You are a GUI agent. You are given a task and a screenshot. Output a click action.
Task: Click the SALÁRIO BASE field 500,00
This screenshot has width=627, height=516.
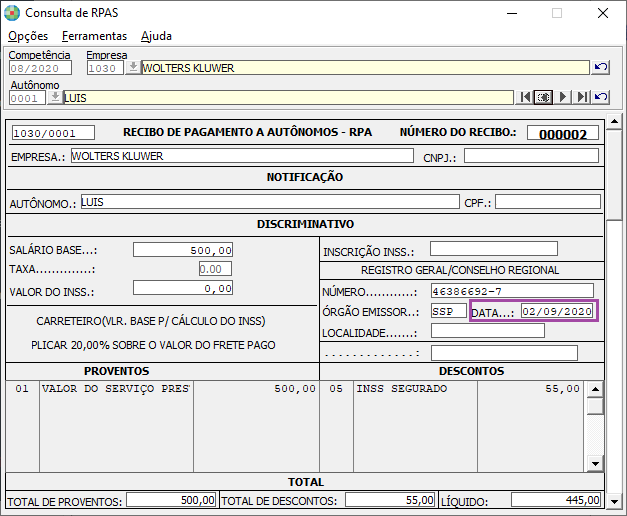183,250
